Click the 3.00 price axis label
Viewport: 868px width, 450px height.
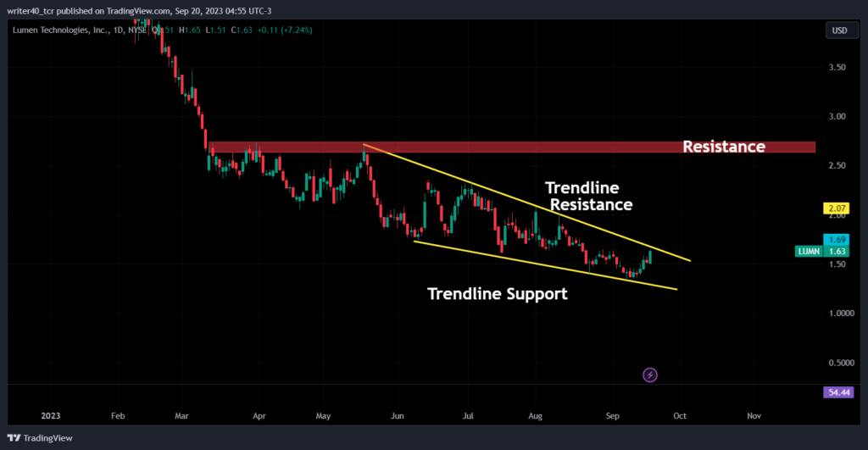click(x=837, y=117)
